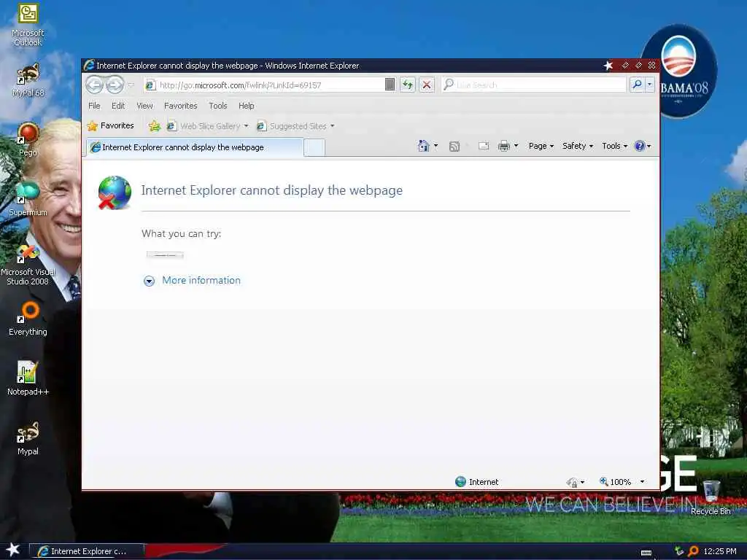The image size is (747, 560).
Task: Click the on-screen keyboard tray icon
Action: 646,552
